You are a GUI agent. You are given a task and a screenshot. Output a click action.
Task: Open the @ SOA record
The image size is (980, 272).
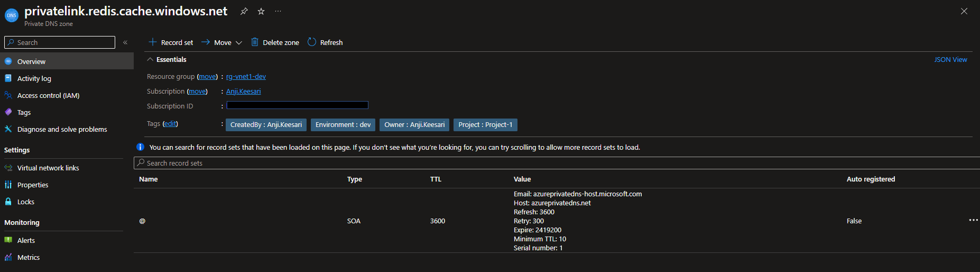click(142, 221)
